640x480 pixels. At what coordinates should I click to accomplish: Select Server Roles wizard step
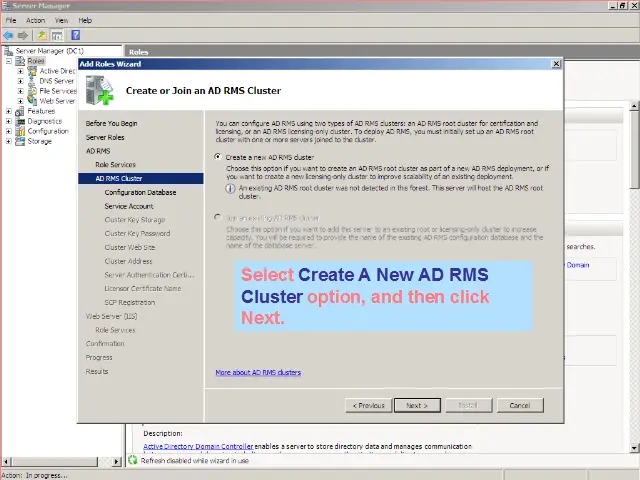click(105, 137)
